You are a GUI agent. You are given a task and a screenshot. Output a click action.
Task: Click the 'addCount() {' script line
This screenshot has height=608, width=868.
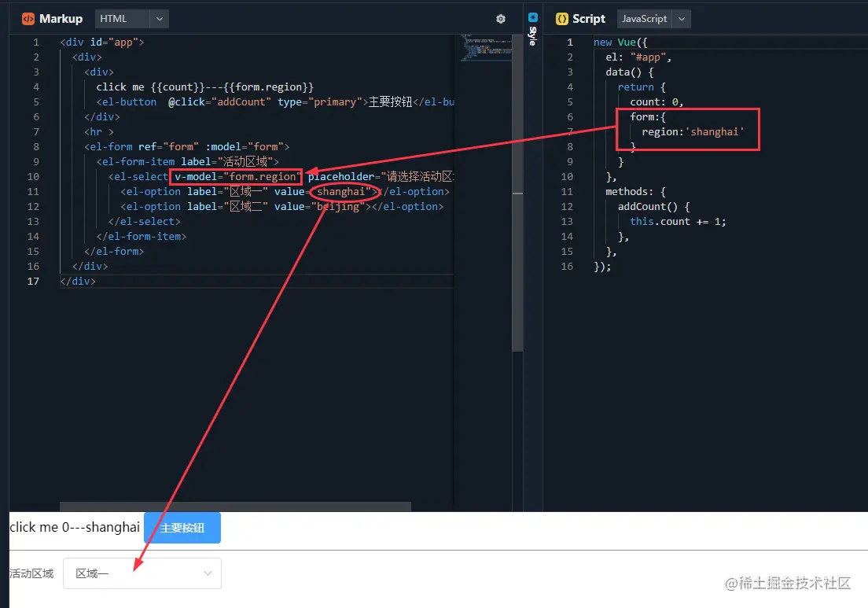(x=654, y=207)
